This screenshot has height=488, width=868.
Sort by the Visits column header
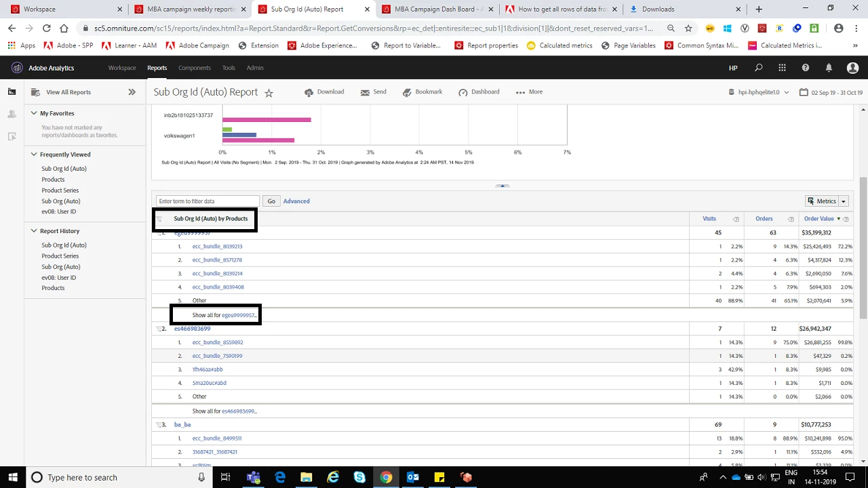[709, 219]
